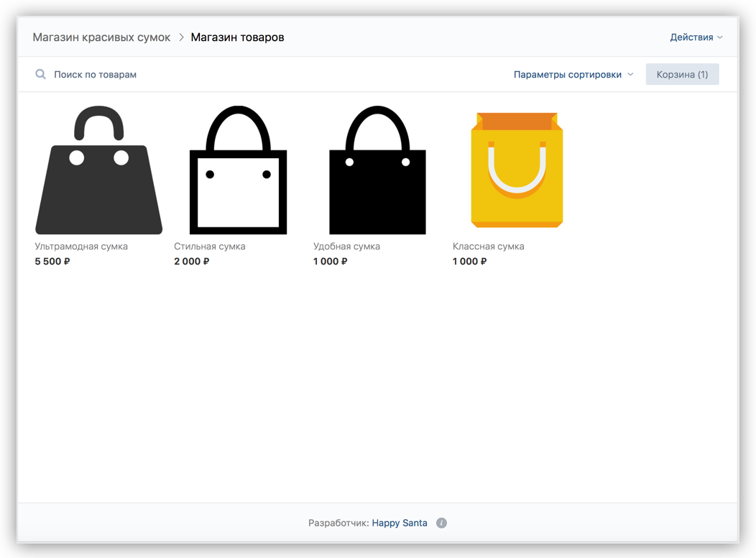Follow the Happy Santa developer link
The image size is (756, 558).
400,523
